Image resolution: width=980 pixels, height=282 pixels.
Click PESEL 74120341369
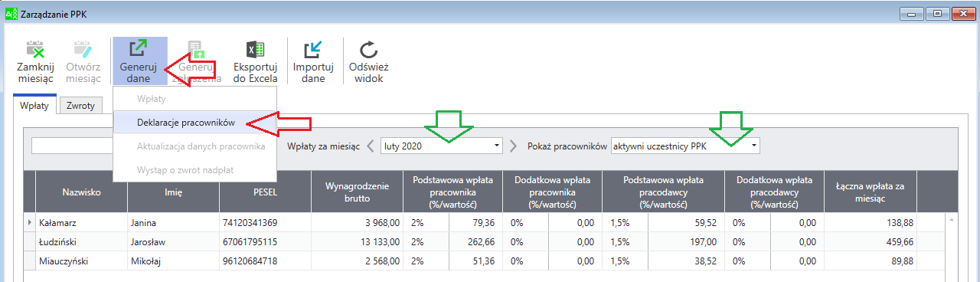click(x=266, y=223)
